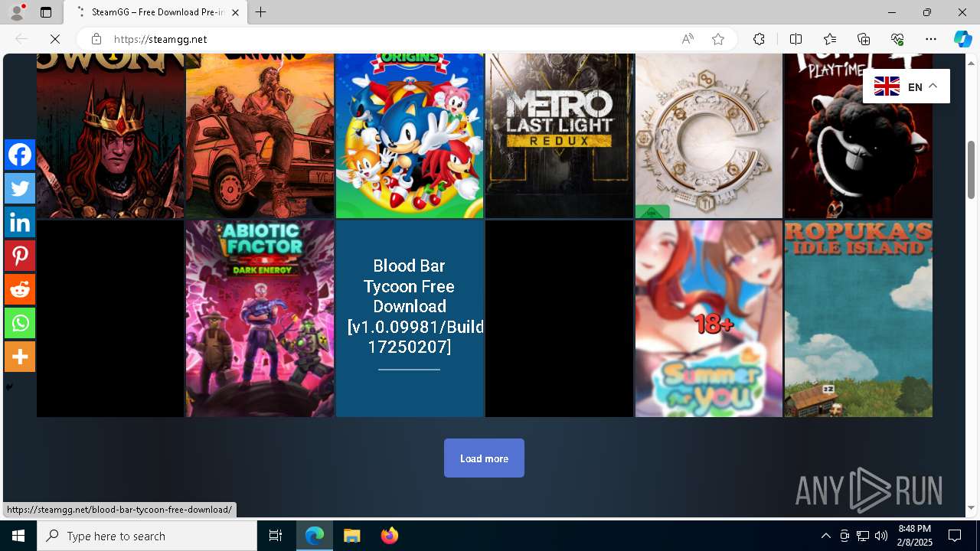Go back to previous page
Viewport: 980px width, 551px height.
pos(21,39)
